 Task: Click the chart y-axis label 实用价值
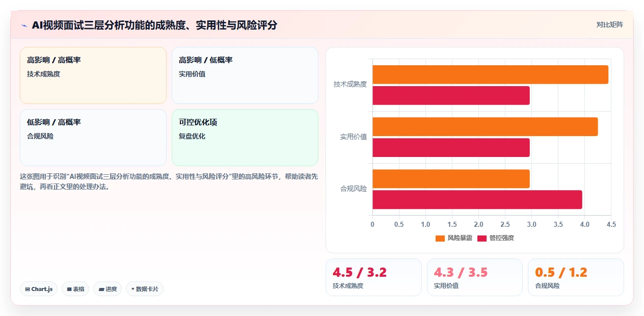point(354,137)
